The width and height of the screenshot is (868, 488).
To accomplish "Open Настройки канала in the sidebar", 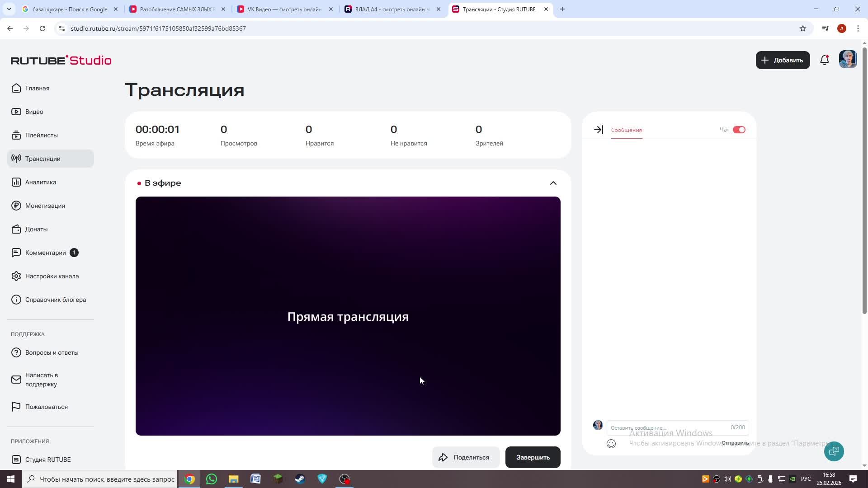I will click(52, 276).
